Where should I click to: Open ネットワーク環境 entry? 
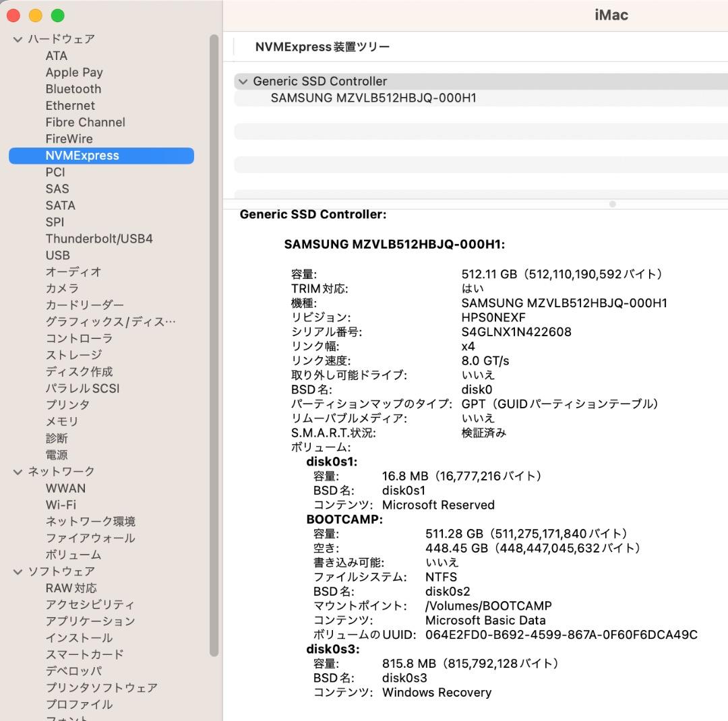[90, 522]
